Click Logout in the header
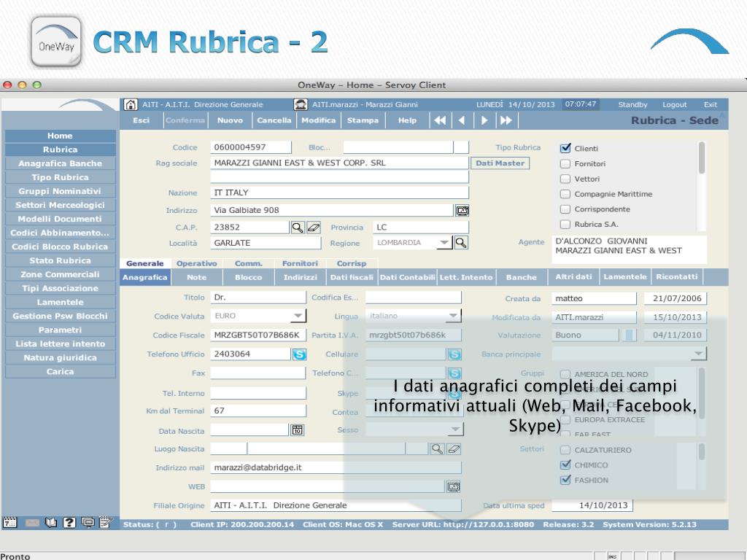 click(675, 105)
